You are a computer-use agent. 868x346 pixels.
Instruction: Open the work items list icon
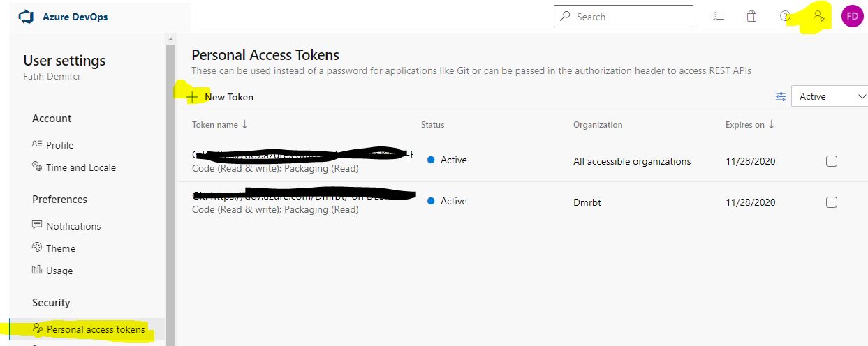coord(719,16)
